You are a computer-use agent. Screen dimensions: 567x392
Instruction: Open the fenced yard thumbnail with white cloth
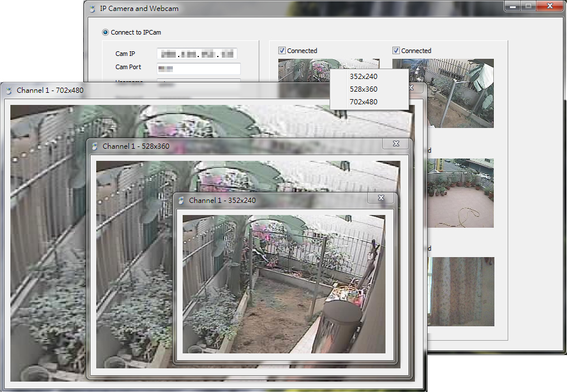(460, 93)
